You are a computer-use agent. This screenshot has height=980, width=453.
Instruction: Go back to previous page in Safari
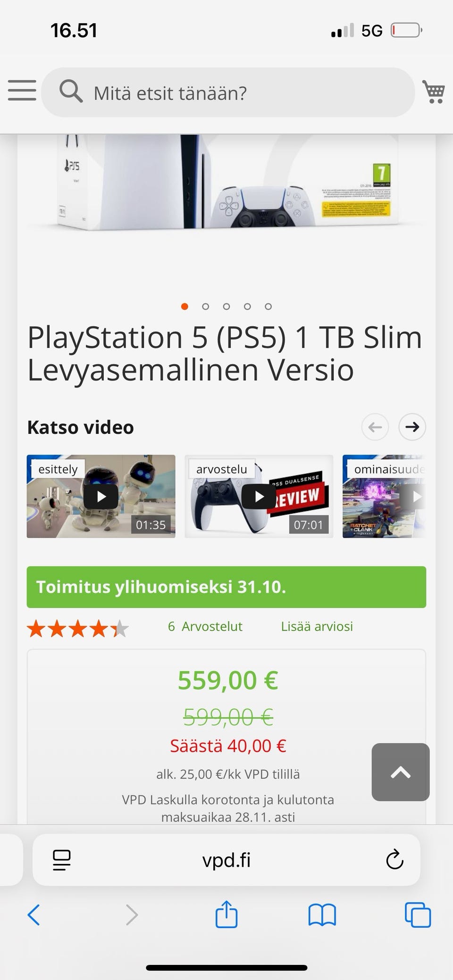pyautogui.click(x=34, y=915)
